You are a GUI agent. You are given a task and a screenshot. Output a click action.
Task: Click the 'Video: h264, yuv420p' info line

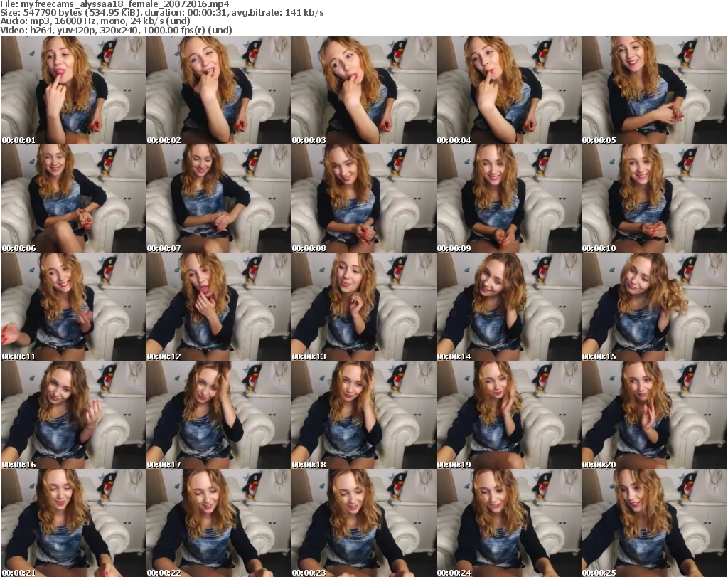(116, 30)
